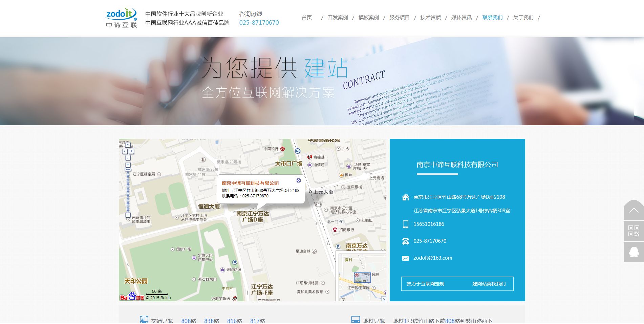Click the 迪信通 marker on map
The height and width of the screenshot is (324, 644).
(309, 165)
